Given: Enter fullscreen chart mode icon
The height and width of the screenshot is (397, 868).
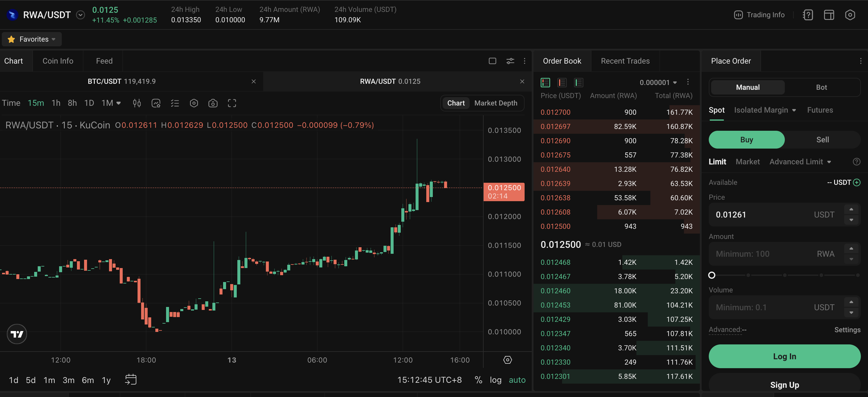Looking at the screenshot, I should tap(232, 103).
